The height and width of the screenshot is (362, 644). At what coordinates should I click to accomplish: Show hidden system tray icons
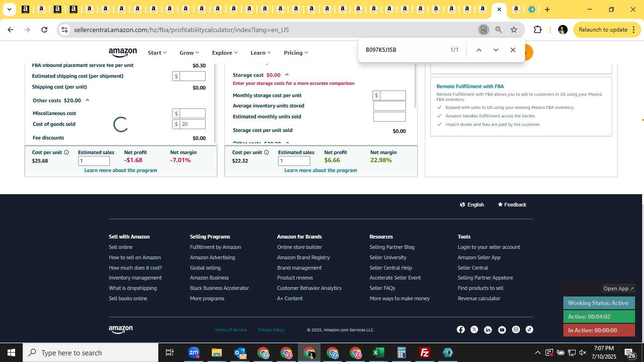[537, 353]
